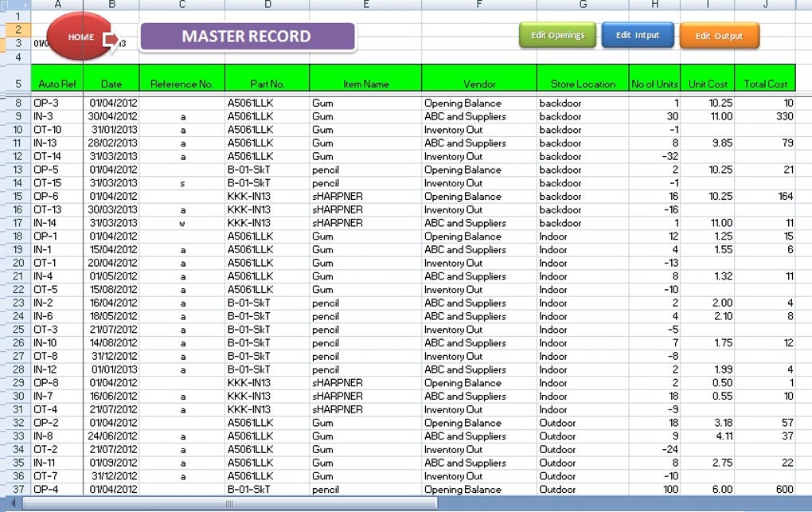Open the Edit Openings green button
812x512 pixels.
pyautogui.click(x=558, y=35)
